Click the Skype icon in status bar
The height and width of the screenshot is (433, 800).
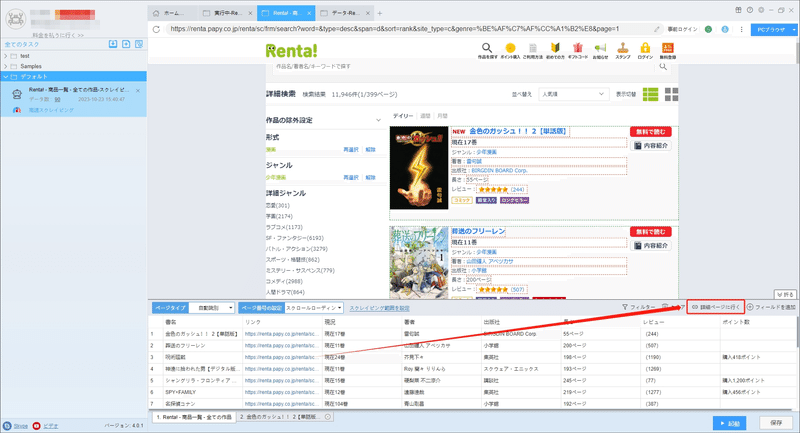pyautogui.click(x=7, y=426)
